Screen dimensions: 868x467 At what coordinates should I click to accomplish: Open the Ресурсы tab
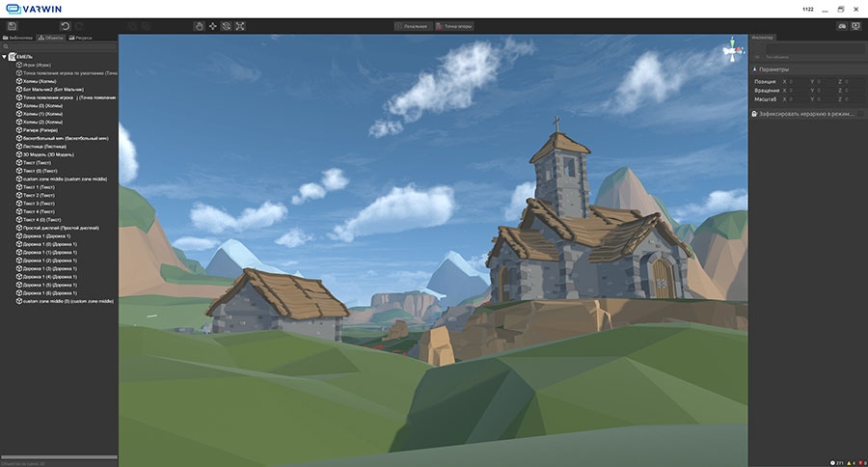pyautogui.click(x=81, y=38)
